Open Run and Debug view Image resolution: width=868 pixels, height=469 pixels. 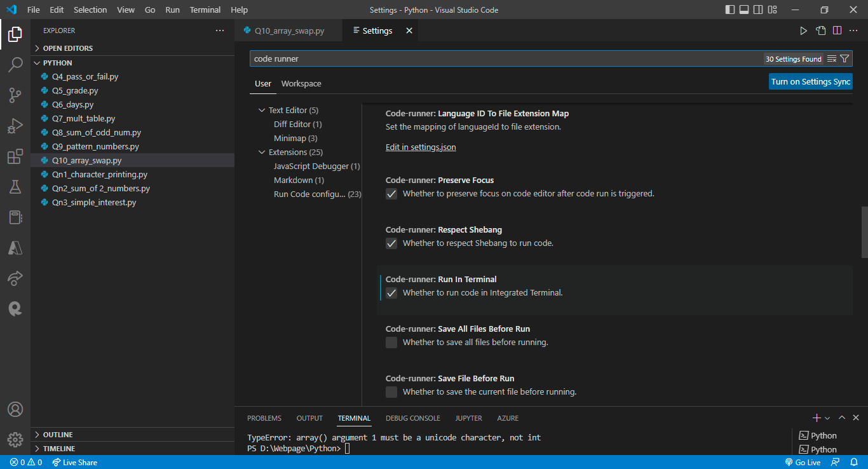coord(15,126)
